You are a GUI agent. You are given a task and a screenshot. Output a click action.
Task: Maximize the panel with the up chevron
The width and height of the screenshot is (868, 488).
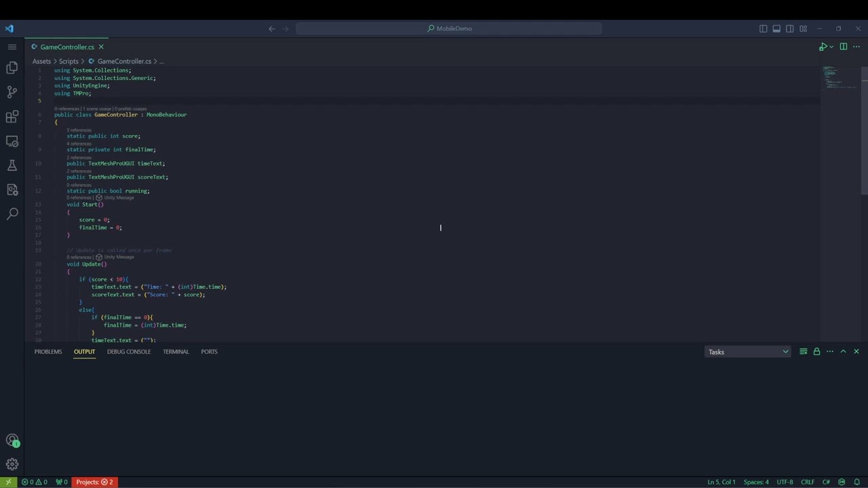(844, 352)
